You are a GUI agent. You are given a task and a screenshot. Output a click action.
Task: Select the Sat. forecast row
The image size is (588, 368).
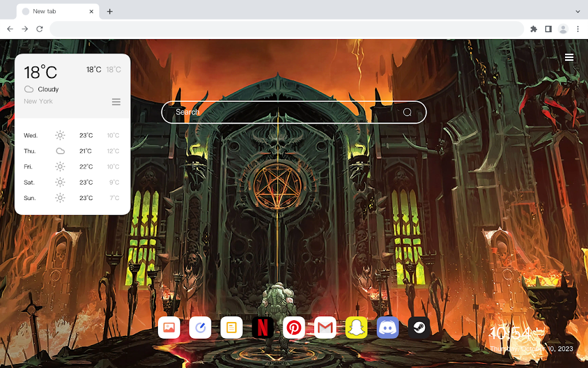[72, 182]
